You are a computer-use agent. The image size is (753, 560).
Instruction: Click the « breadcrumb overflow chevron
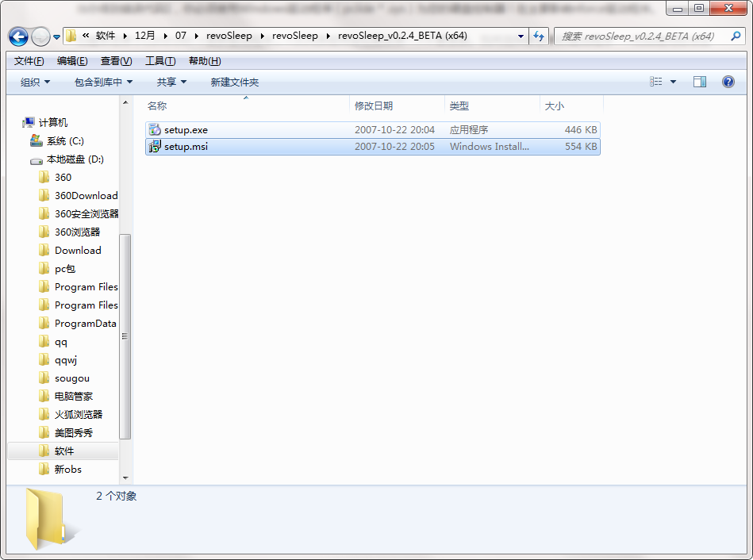point(86,36)
